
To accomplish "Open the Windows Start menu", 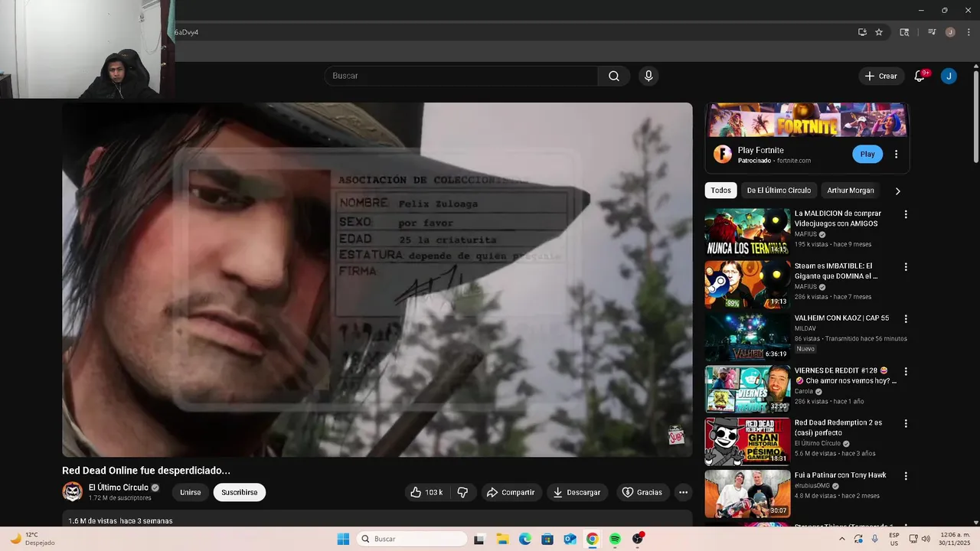I will click(x=343, y=539).
